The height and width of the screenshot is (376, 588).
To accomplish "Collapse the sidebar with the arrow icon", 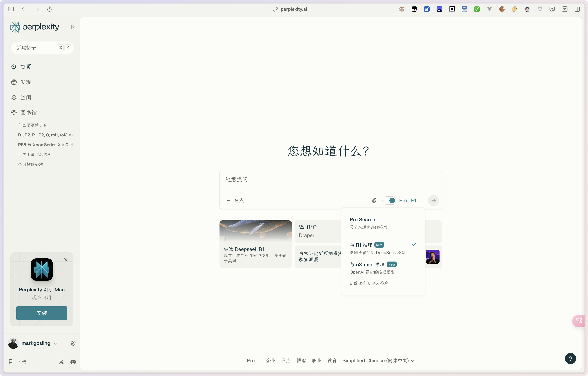I will coord(73,27).
